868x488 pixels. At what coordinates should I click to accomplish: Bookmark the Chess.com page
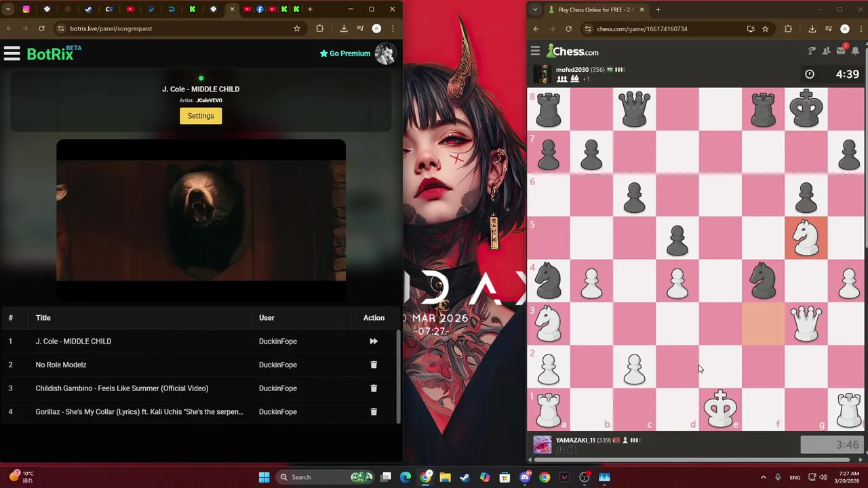[x=765, y=29]
